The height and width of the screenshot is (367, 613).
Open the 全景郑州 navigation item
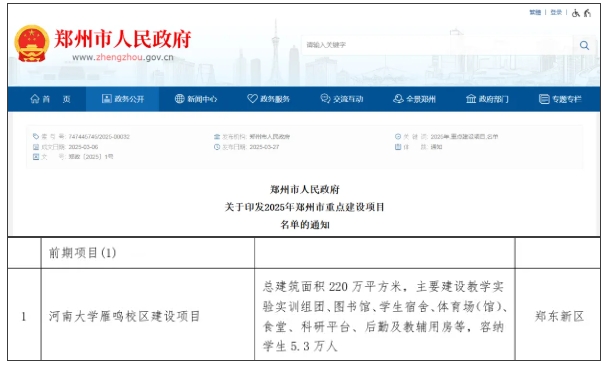pyautogui.click(x=421, y=99)
